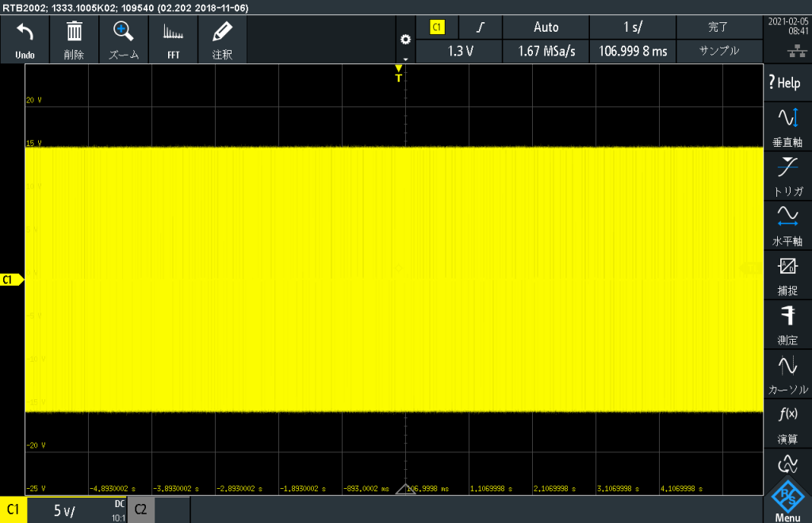Viewport: 812px width, 523px height.
Task: Open the 1 s/ time base selector
Action: click(633, 27)
